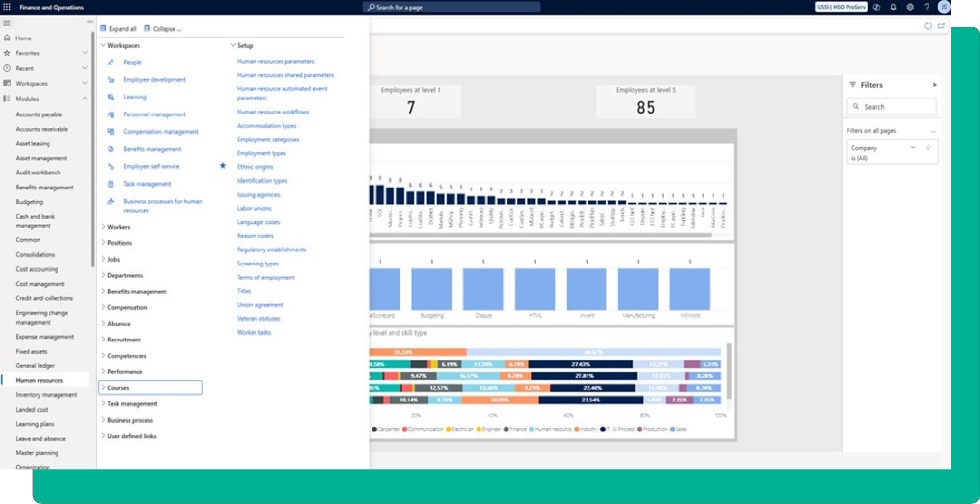
Task: Open the settings gear icon
Action: click(910, 7)
